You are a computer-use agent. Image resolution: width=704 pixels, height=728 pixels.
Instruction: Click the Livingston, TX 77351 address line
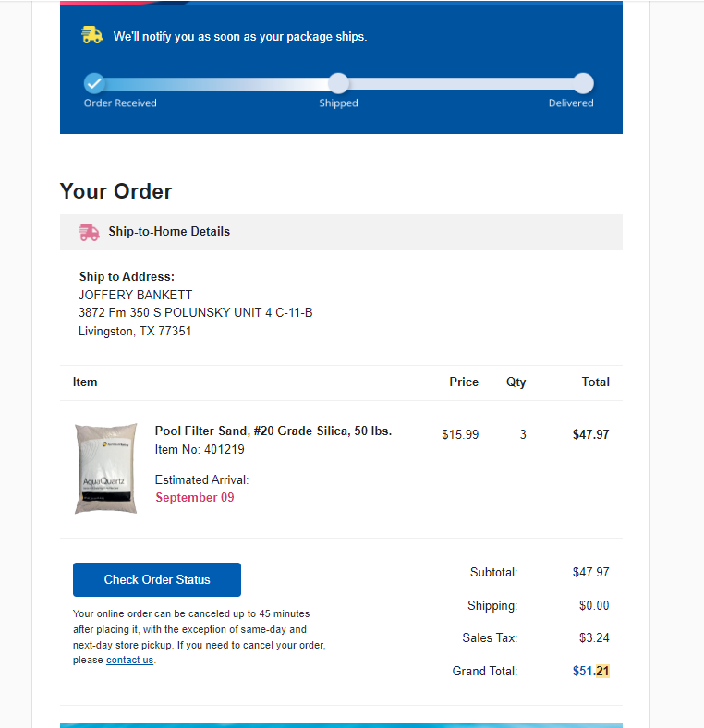(x=135, y=331)
